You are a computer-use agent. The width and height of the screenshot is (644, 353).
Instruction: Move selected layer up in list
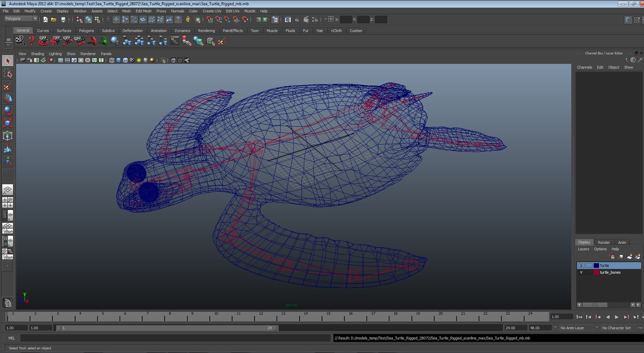click(612, 257)
